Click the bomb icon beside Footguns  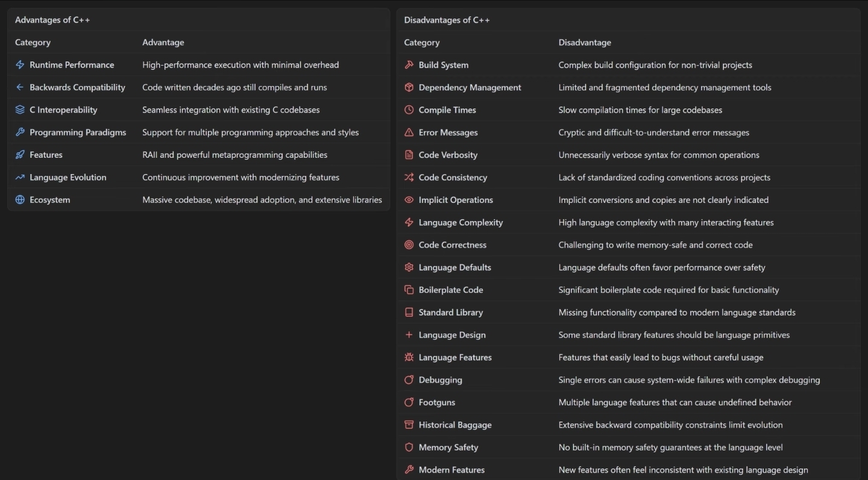pos(409,402)
